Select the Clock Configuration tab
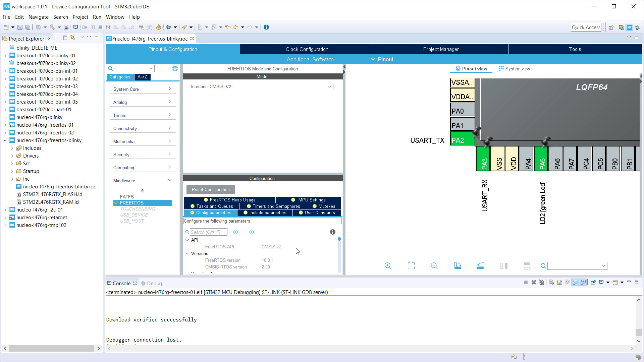This screenshot has height=362, width=644. coord(307,49)
